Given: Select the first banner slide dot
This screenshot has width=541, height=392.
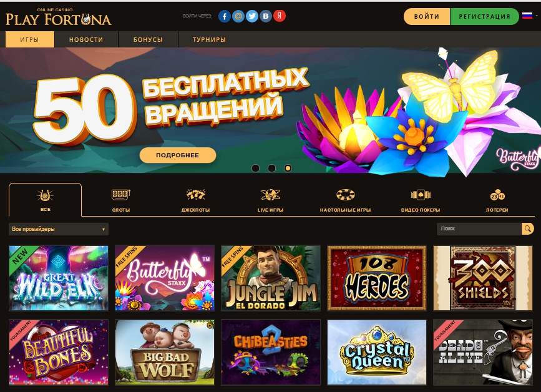Looking at the screenshot, I should click(256, 168).
